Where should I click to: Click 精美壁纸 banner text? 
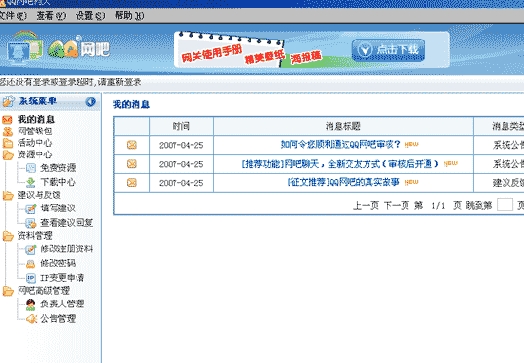tap(264, 56)
